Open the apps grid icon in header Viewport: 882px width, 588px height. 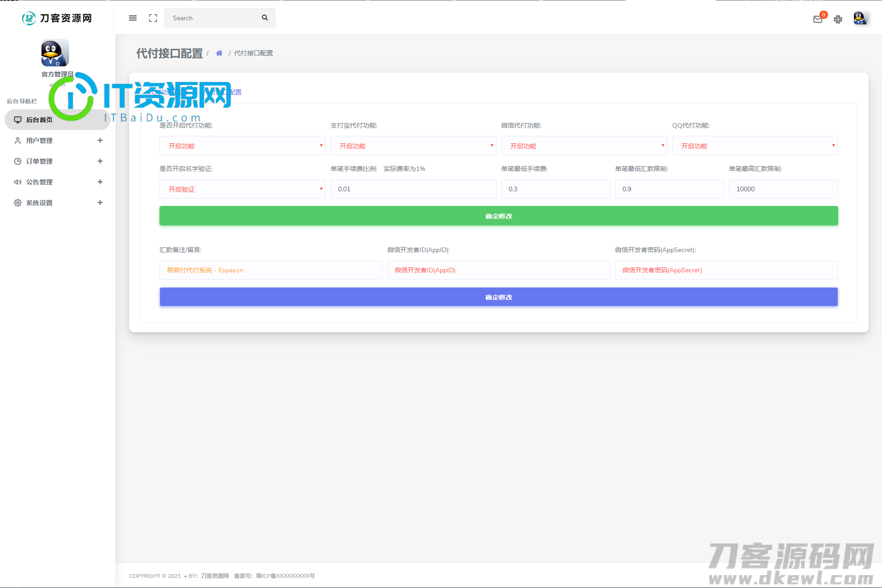(x=838, y=19)
